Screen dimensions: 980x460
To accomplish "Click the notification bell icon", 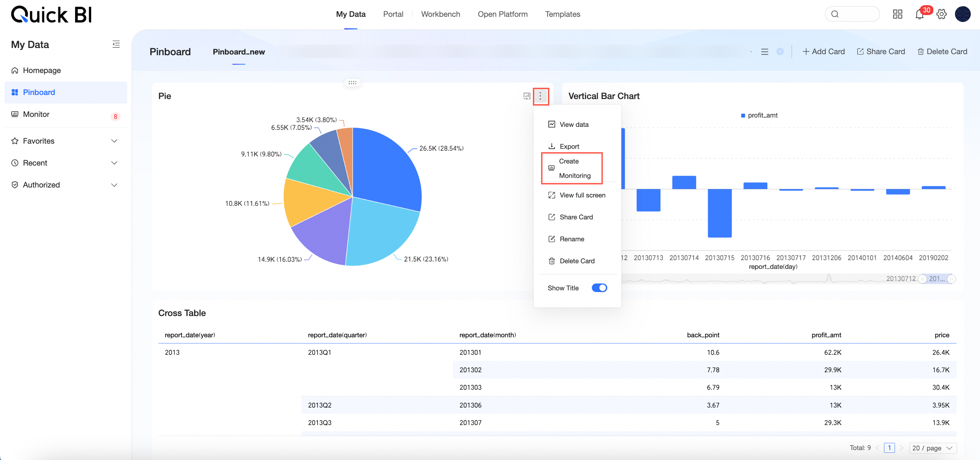I will [919, 14].
